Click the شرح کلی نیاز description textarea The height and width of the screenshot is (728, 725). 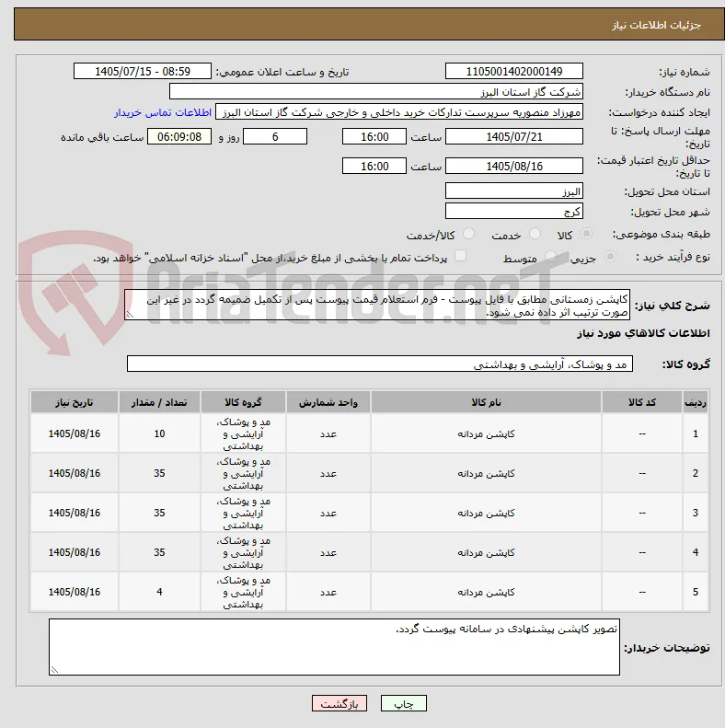(377, 305)
